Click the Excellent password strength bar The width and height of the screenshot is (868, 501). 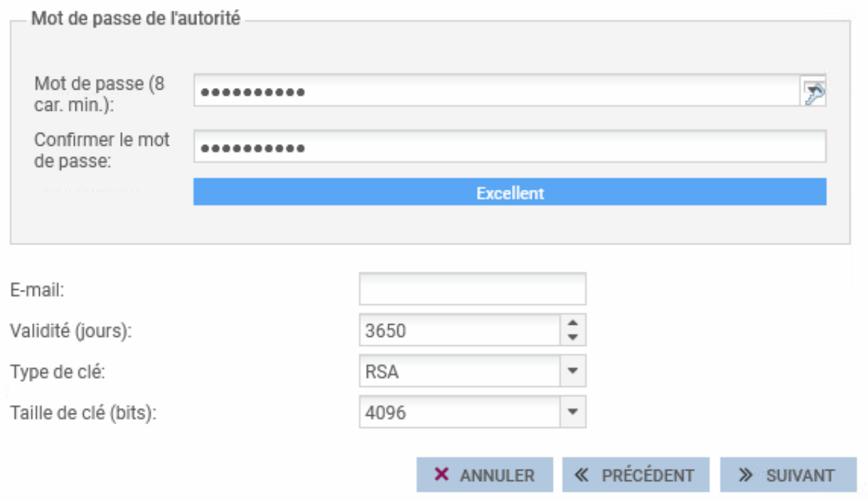[x=509, y=193]
